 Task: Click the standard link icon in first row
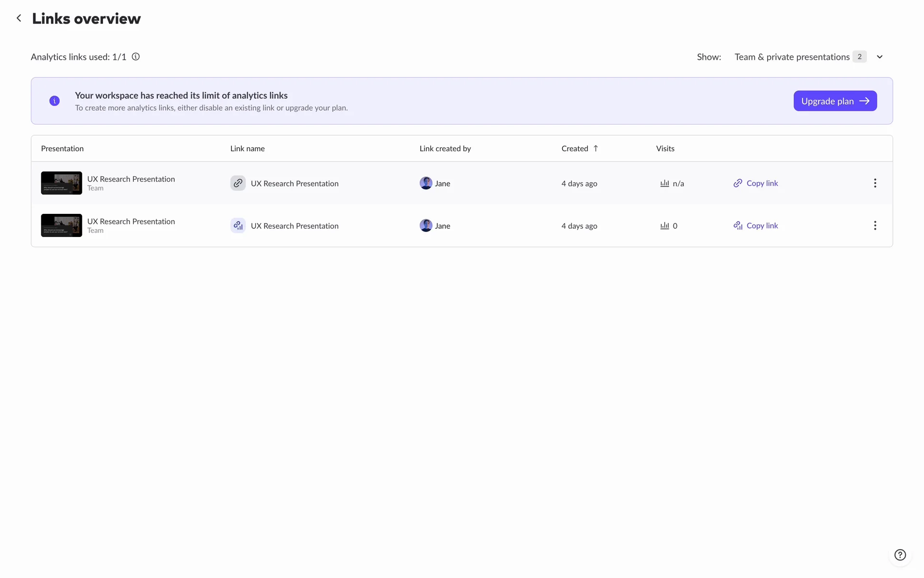238,183
